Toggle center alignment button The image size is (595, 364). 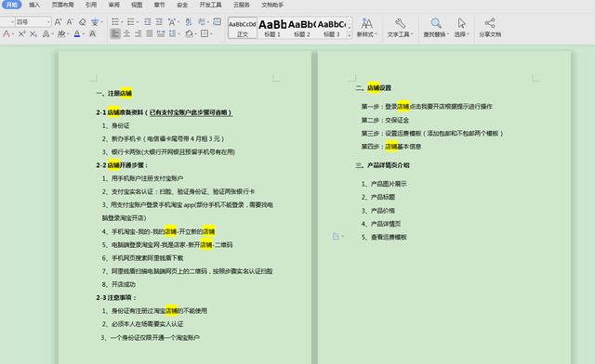click(126, 33)
